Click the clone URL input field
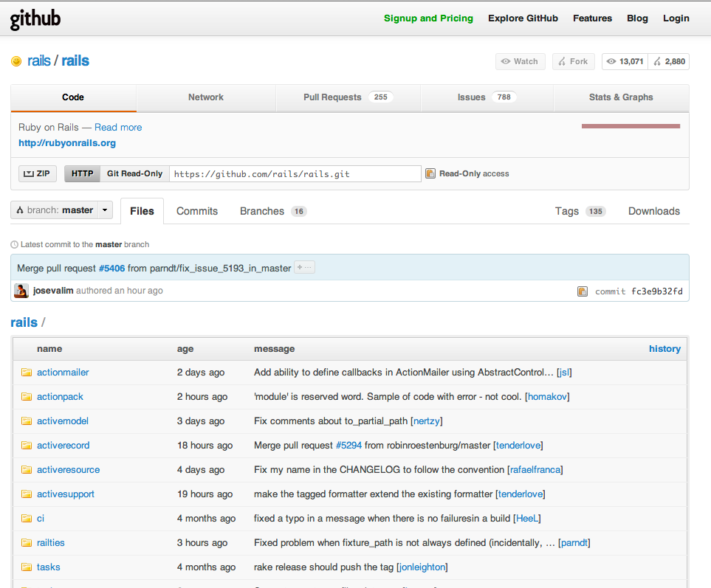This screenshot has height=588, width=711. click(x=295, y=174)
